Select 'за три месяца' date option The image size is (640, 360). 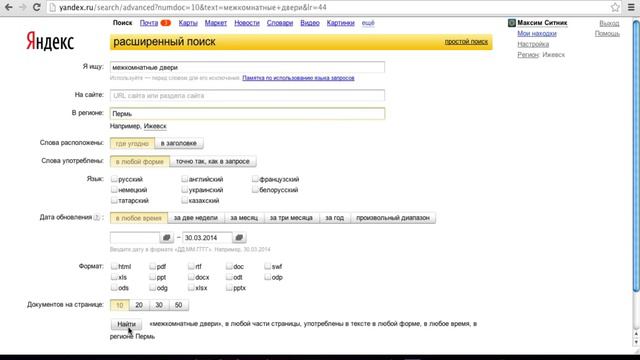pyautogui.click(x=291, y=218)
